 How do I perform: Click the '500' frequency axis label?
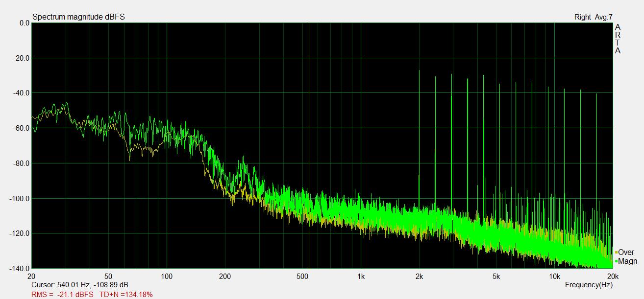pos(302,276)
